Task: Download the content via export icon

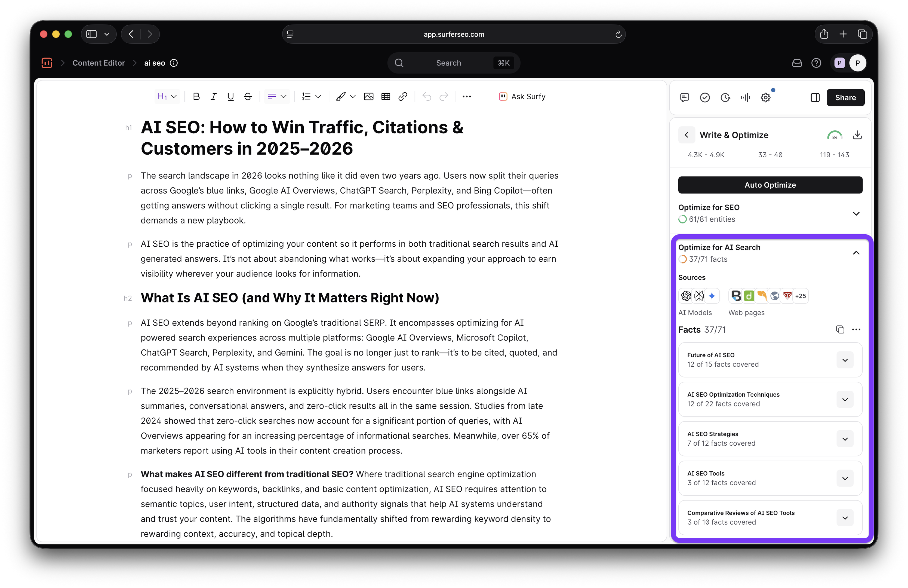Action: (x=857, y=135)
